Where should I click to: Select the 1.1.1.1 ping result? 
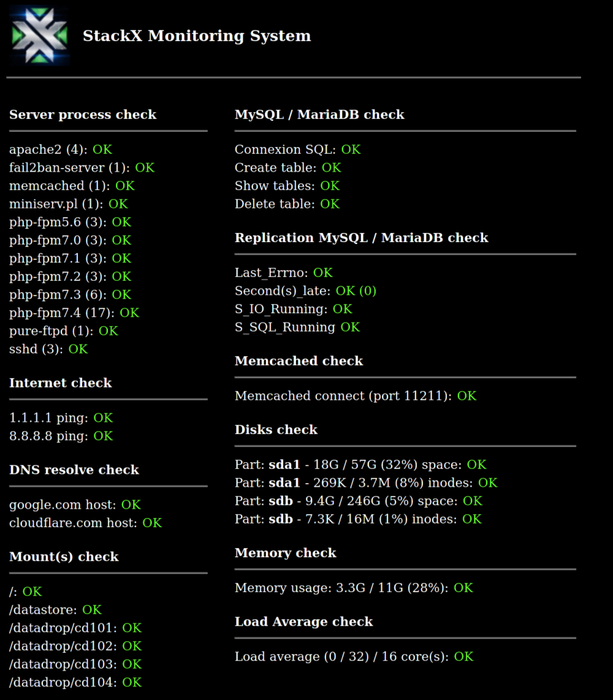pos(61,418)
